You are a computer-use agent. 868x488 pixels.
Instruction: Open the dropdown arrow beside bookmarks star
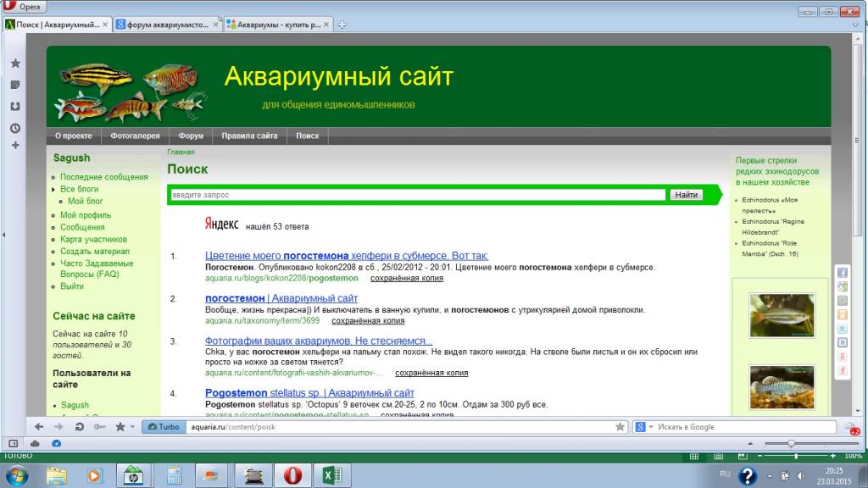[x=132, y=427]
